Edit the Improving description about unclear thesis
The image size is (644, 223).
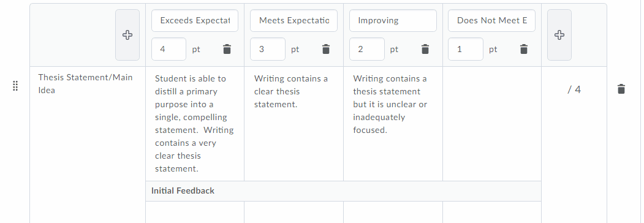(x=393, y=124)
